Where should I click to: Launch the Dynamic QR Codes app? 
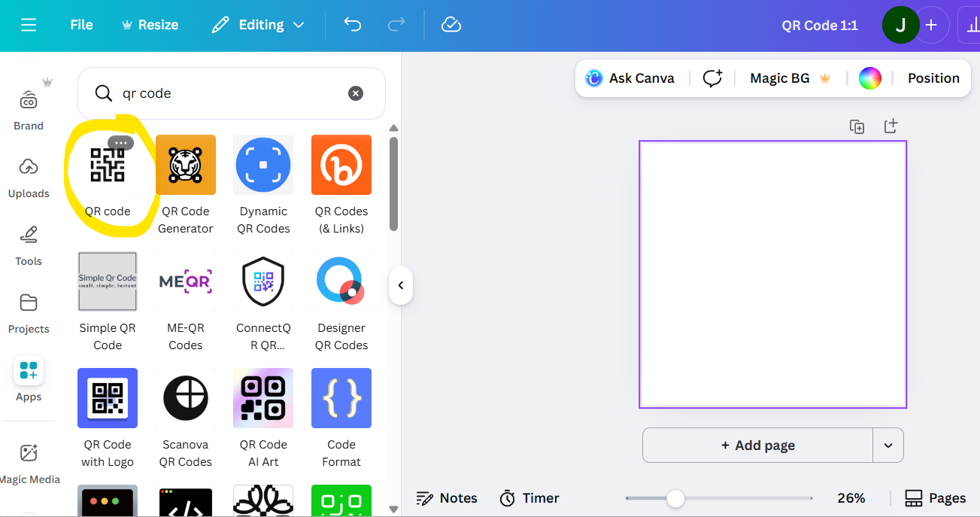[262, 165]
